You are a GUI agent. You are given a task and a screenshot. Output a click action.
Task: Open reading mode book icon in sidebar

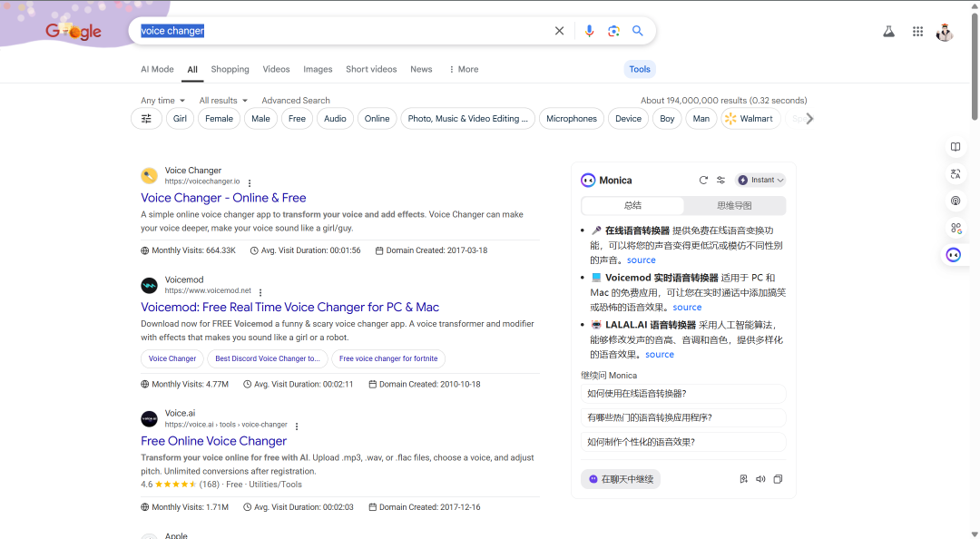(x=955, y=147)
